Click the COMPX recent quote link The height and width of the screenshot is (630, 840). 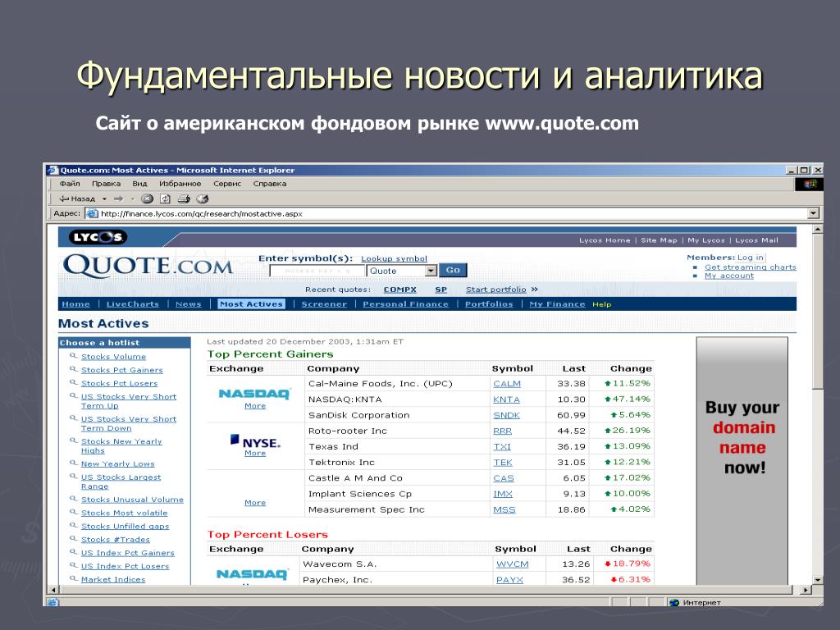point(399,290)
